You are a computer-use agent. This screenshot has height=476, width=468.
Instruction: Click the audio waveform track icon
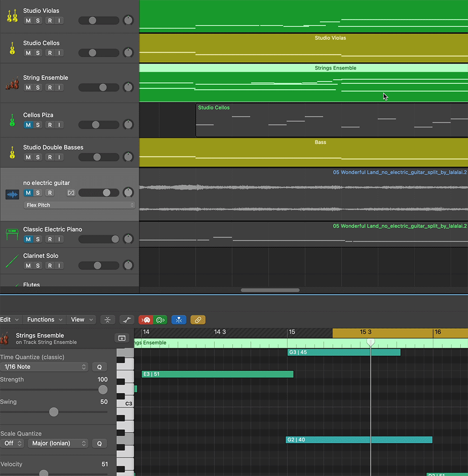(12, 194)
